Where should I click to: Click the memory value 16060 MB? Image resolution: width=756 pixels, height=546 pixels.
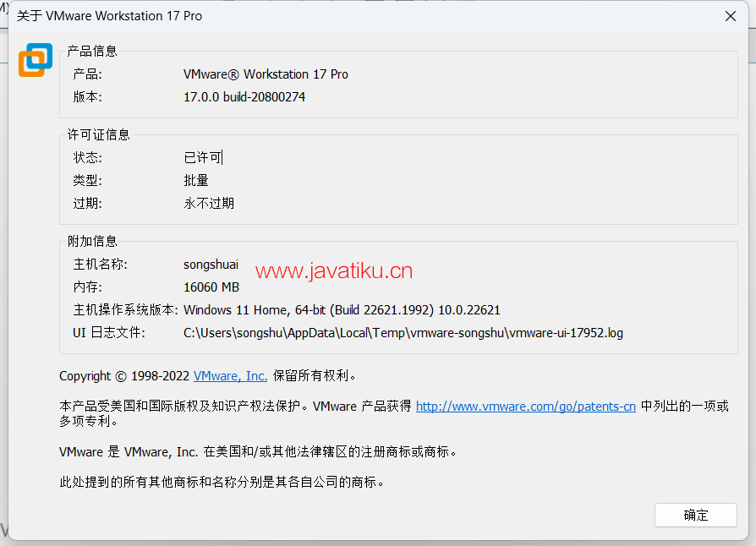[211, 287]
